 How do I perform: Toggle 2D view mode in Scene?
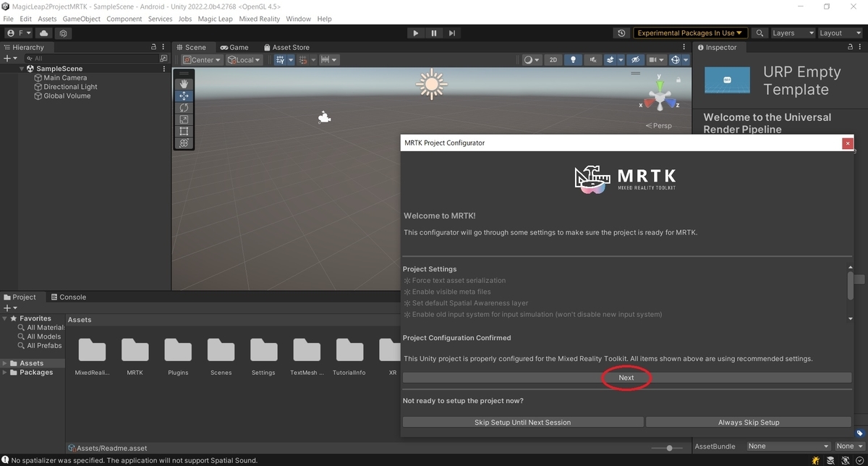point(553,60)
